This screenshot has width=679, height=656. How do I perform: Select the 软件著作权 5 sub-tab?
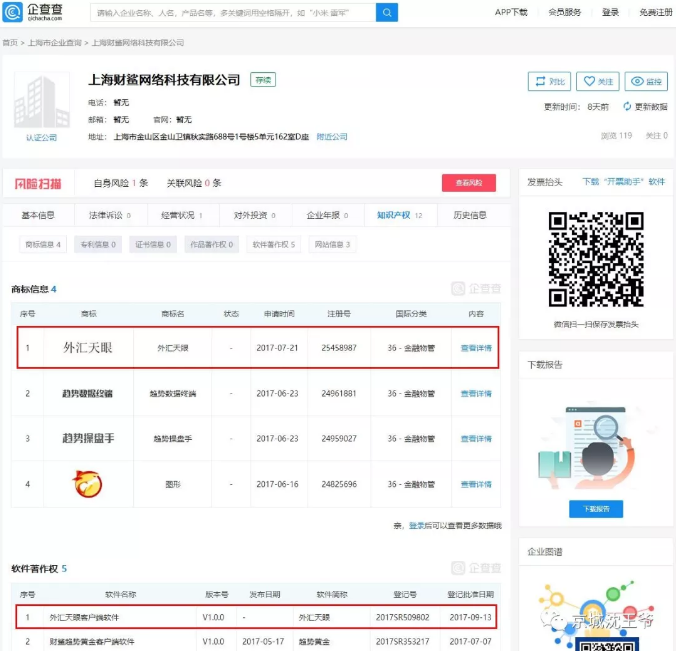(x=275, y=245)
